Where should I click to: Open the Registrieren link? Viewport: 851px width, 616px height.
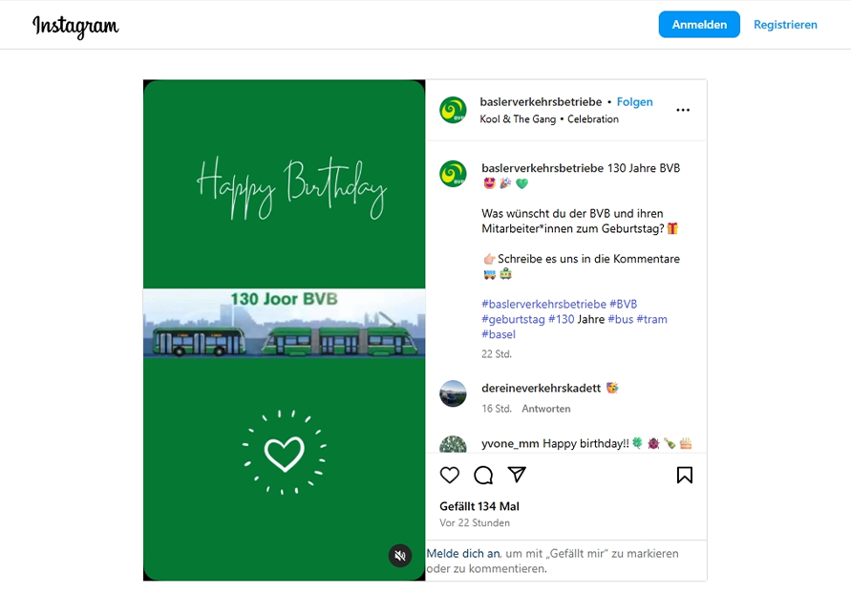(785, 25)
